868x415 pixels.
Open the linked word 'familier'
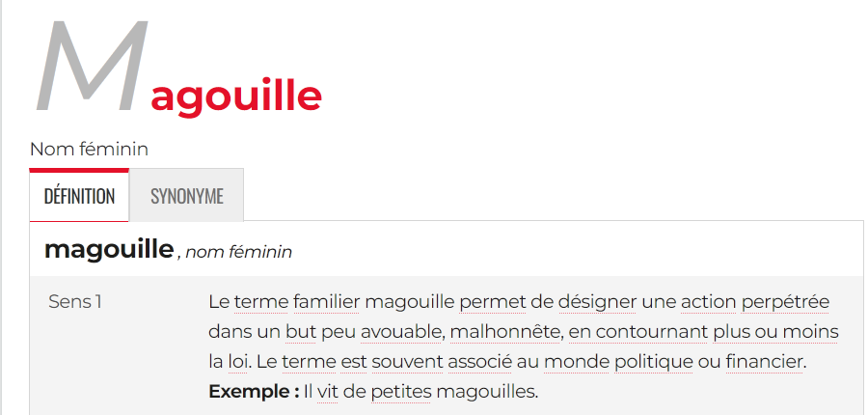coord(327,302)
